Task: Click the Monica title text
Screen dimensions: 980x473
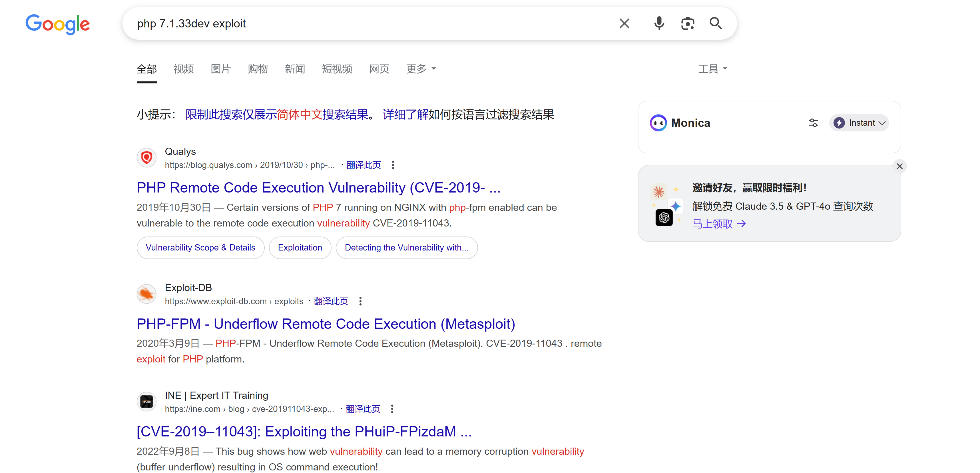Action: point(690,123)
